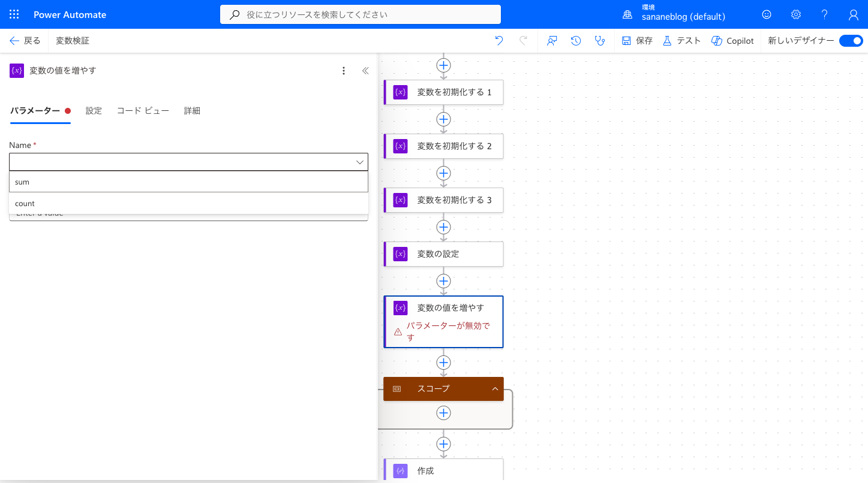This screenshot has width=868, height=483.
Task: Open the account profile icon
Action: coord(854,14)
